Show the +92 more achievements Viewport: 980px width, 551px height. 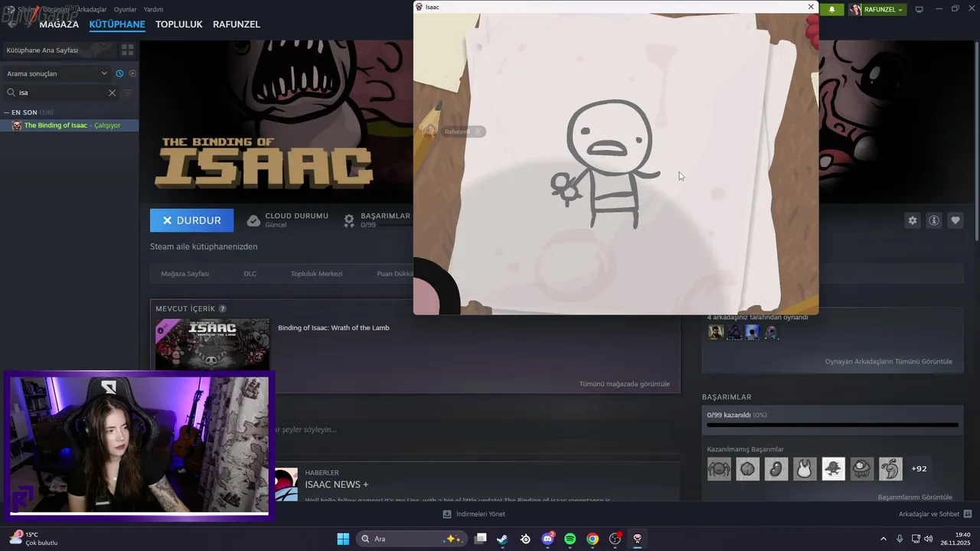coord(919,468)
